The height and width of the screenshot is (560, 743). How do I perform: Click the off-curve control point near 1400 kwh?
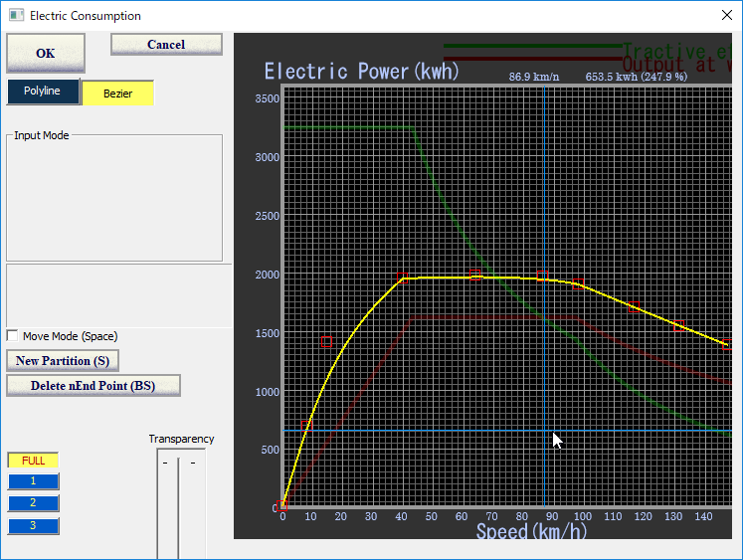point(326,341)
